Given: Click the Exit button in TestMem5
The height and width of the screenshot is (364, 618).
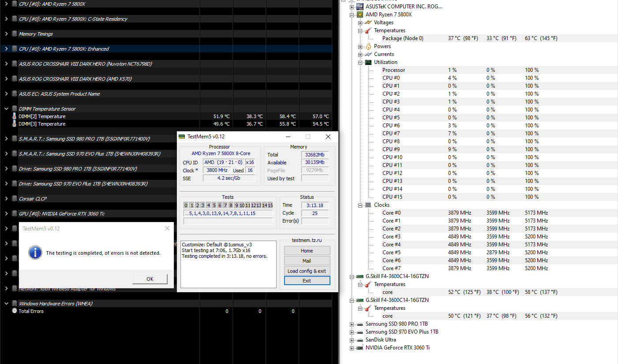Looking at the screenshot, I should 307,281.
